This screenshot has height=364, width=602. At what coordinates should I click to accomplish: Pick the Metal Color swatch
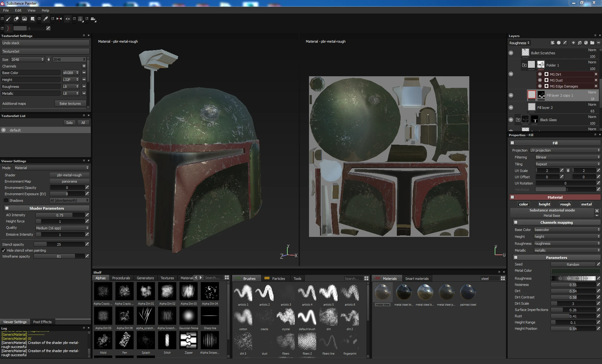pyautogui.click(x=575, y=271)
